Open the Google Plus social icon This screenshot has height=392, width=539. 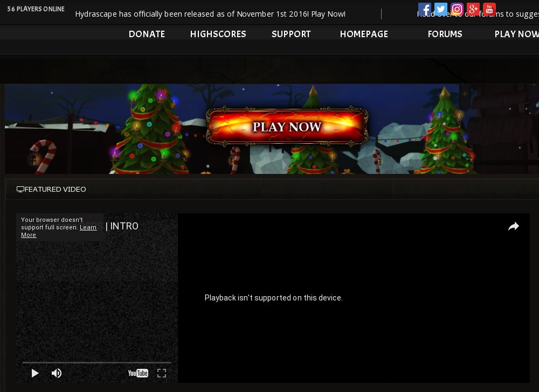(x=473, y=9)
